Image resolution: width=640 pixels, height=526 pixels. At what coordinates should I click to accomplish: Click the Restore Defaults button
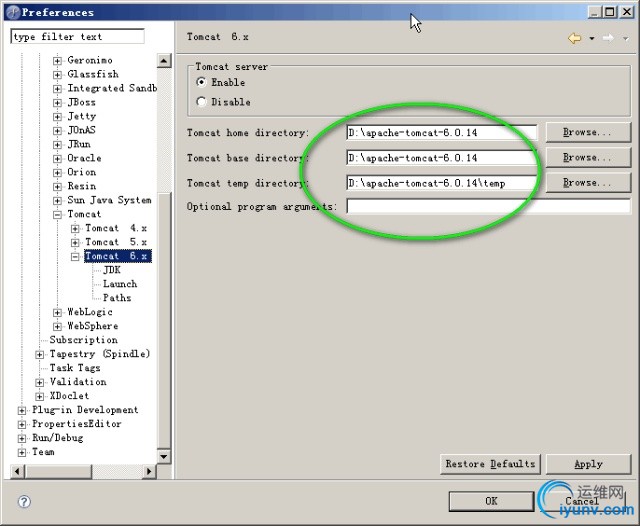(x=490, y=464)
